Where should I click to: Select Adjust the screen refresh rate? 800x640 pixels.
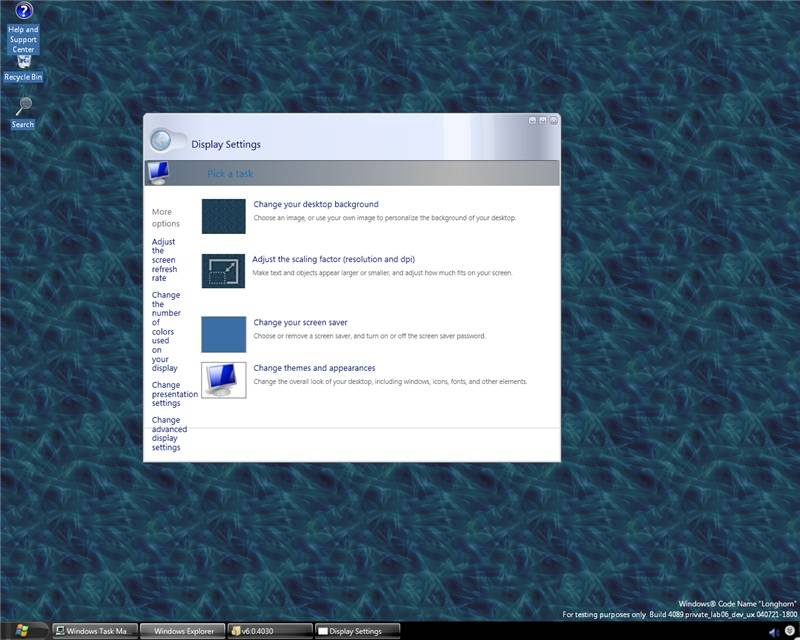(x=166, y=259)
